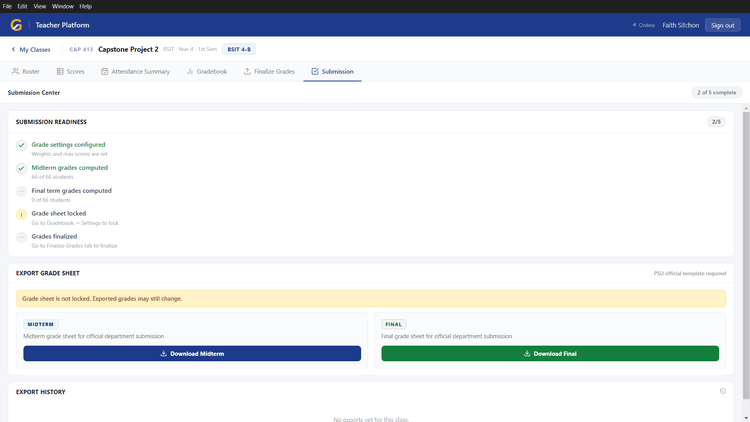Click the 'Grade settings configured' text
The image size is (750, 422).
pos(68,144)
